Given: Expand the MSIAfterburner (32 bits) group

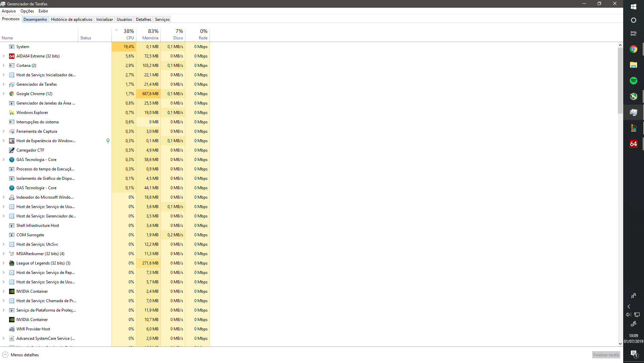Looking at the screenshot, I should 4,254.
